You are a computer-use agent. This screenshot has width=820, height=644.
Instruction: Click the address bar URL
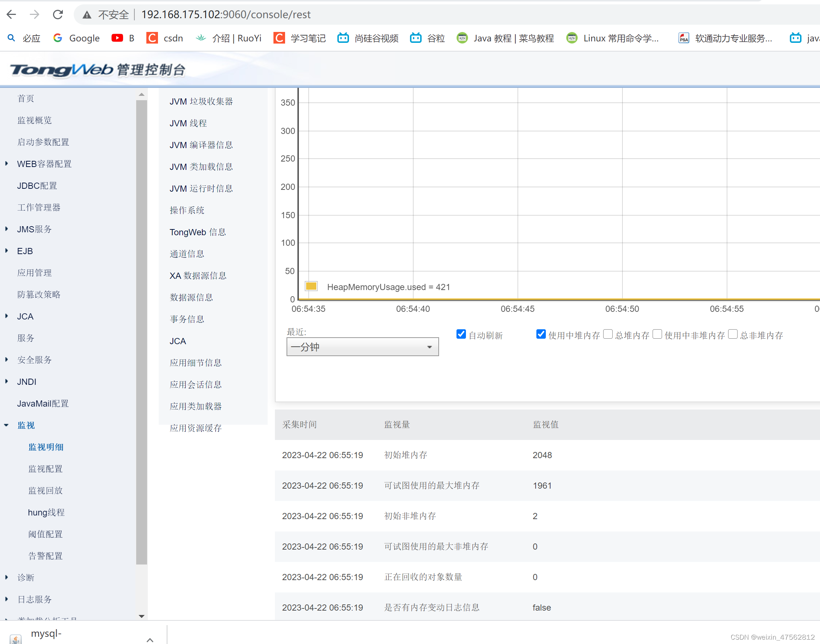[x=226, y=14]
